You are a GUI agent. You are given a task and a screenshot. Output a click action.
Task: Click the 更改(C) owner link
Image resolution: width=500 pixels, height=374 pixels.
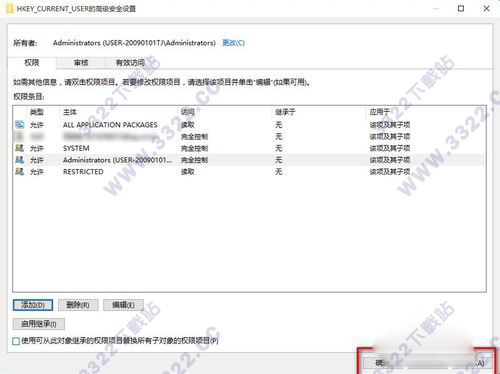click(x=234, y=43)
